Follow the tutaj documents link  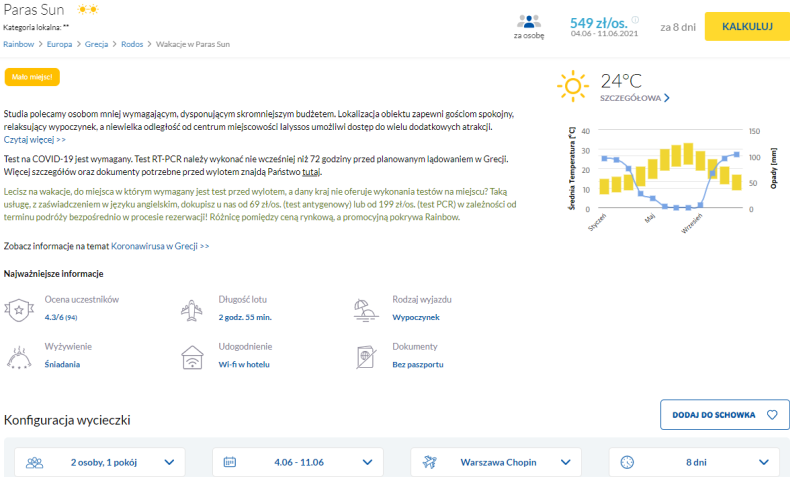311,172
